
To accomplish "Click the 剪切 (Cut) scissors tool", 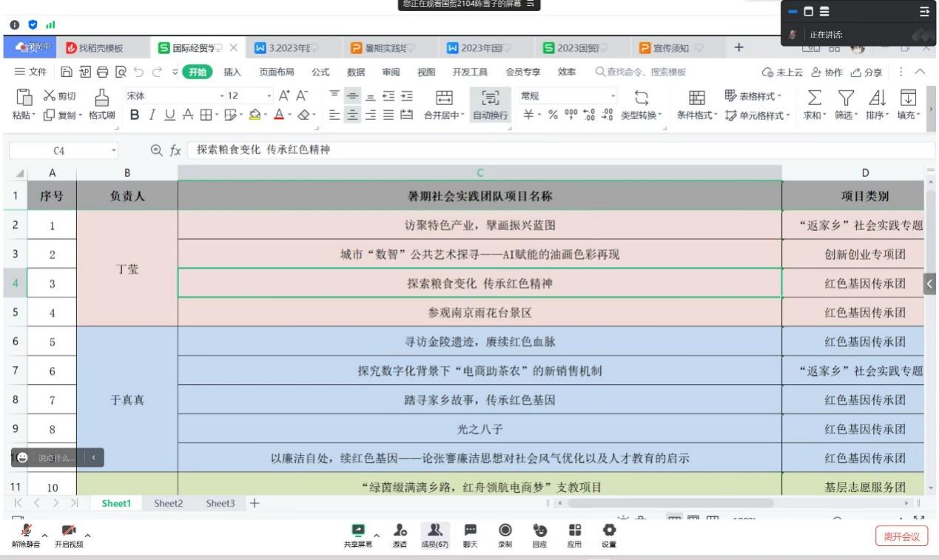I will 59,96.
